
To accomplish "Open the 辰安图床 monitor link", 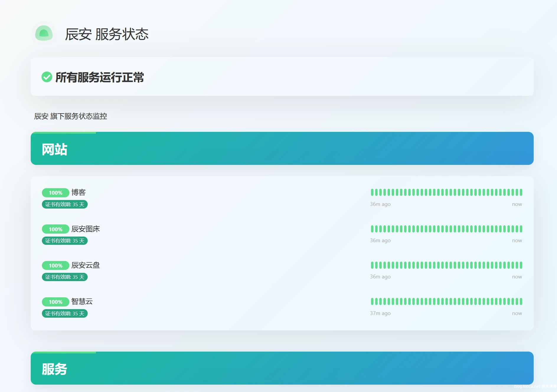I will click(x=86, y=229).
